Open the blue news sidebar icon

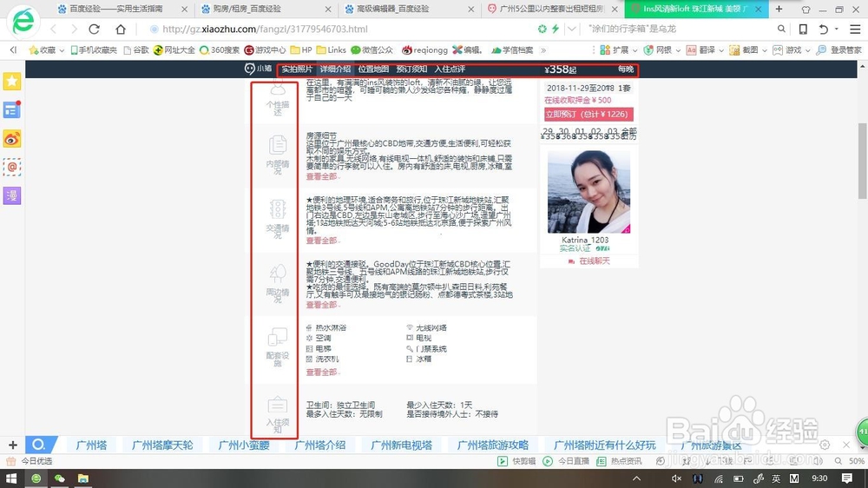tap(11, 109)
